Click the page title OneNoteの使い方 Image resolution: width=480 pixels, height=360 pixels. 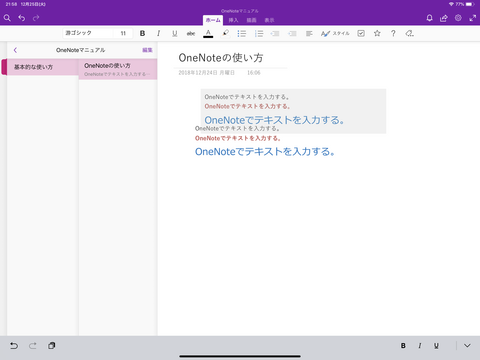click(221, 58)
